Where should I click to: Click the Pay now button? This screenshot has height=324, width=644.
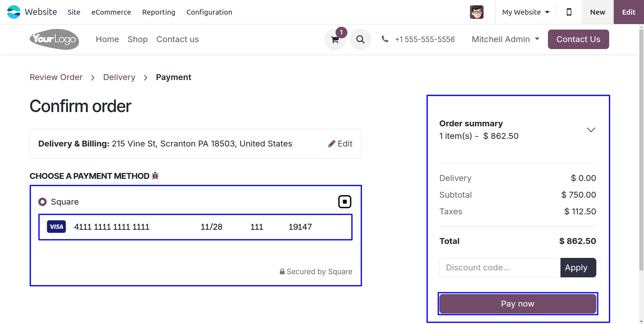[x=518, y=304]
